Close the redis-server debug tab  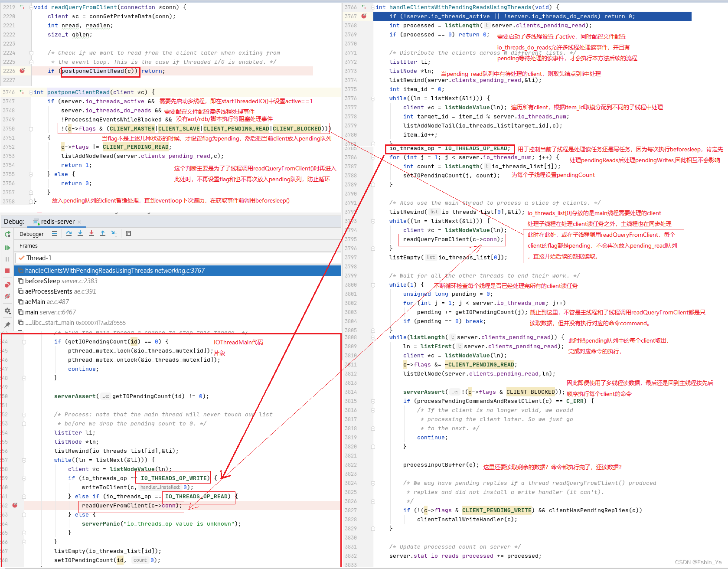coord(79,222)
